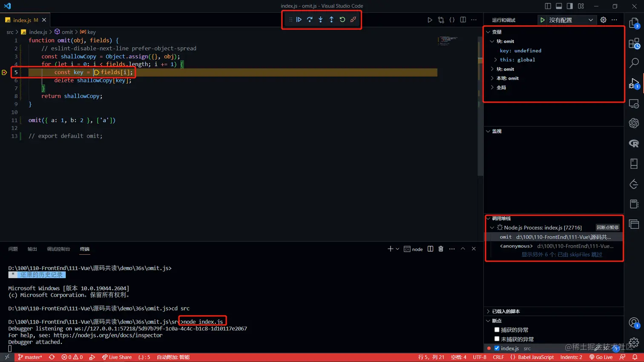This screenshot has height=362, width=644.
Task: Step out of the current function
Action: [331, 20]
